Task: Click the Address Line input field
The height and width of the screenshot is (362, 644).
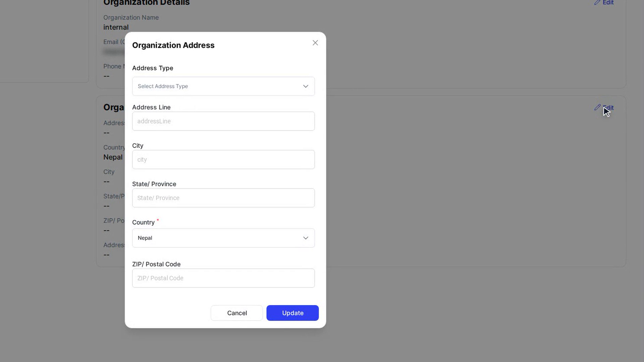Action: pos(223,121)
